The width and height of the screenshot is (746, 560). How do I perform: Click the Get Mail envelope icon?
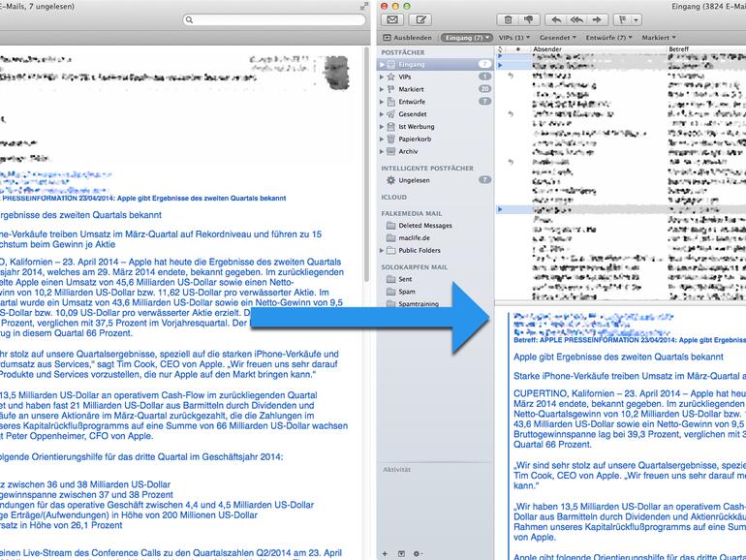(x=392, y=20)
